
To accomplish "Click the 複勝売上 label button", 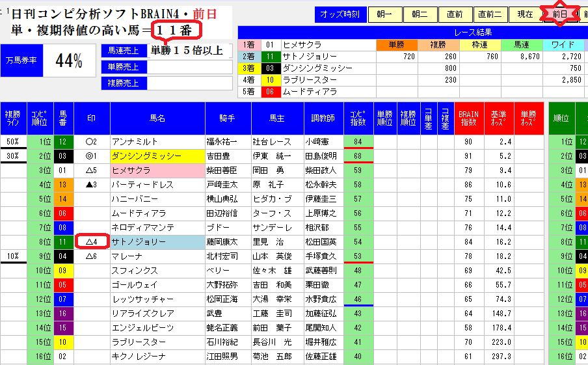I will (x=124, y=83).
